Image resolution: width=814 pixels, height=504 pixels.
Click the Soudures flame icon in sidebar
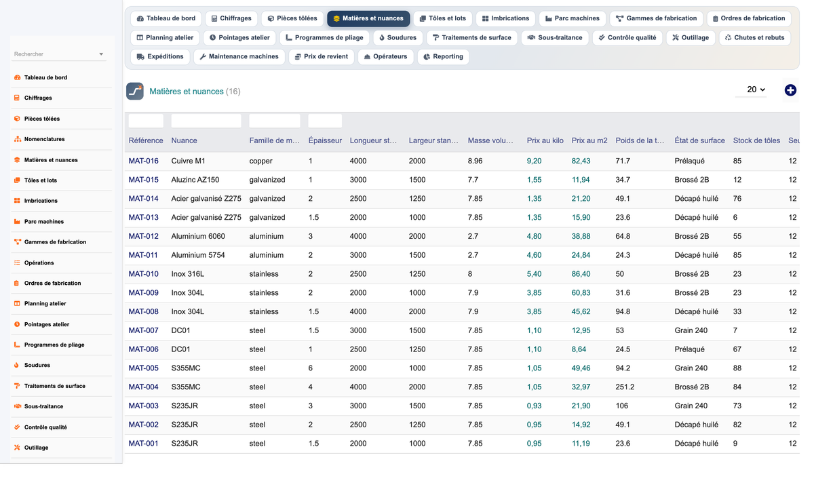(x=17, y=366)
